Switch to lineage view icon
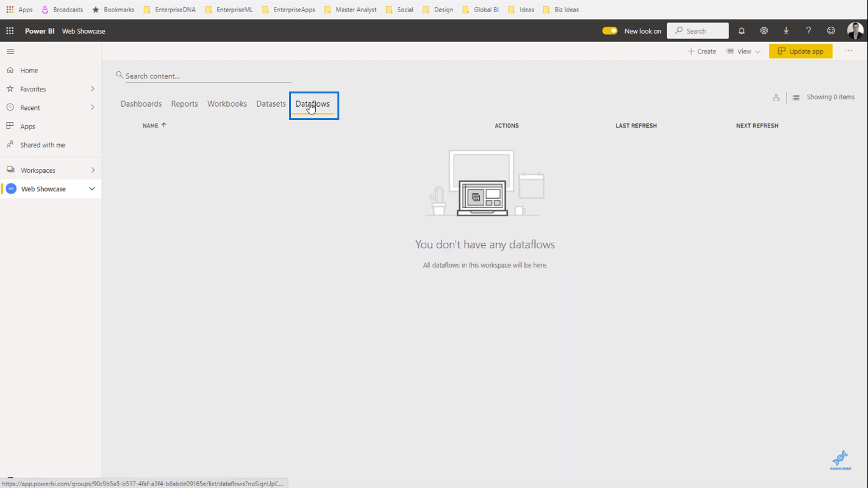The height and width of the screenshot is (488, 868). (x=776, y=97)
